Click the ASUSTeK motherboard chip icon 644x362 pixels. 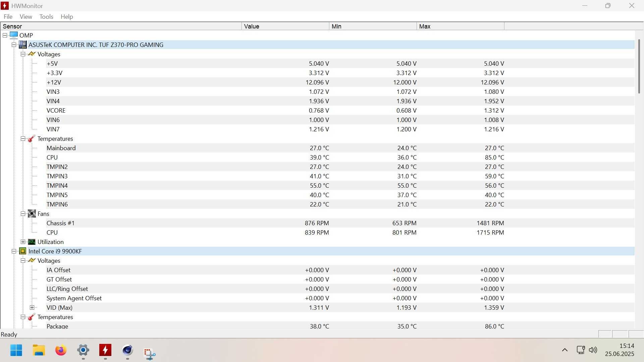tap(22, 45)
